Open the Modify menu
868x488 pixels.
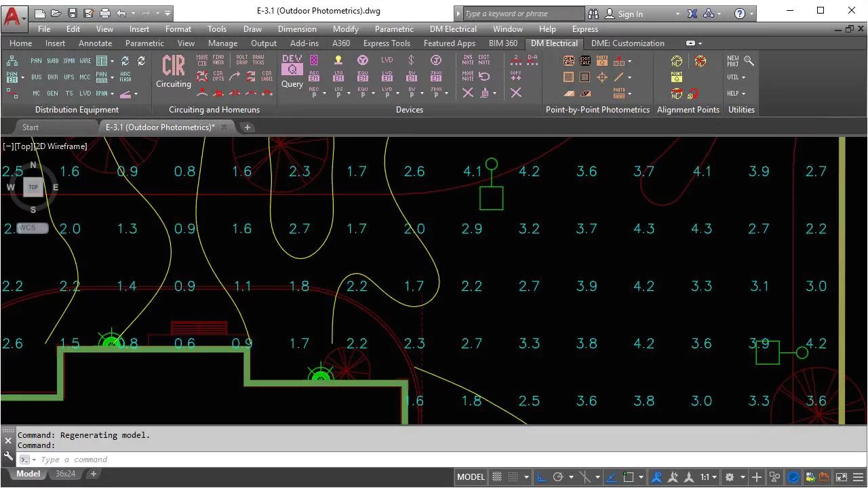(345, 28)
